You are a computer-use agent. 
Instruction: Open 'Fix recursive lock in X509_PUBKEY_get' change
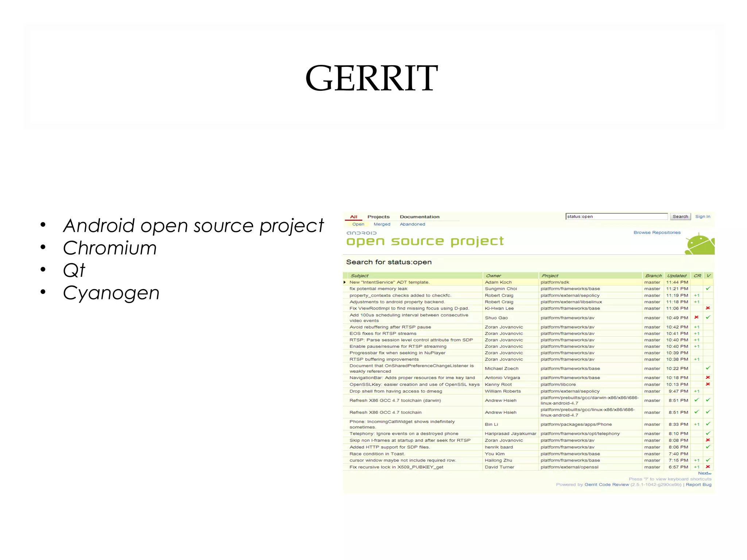[396, 467]
